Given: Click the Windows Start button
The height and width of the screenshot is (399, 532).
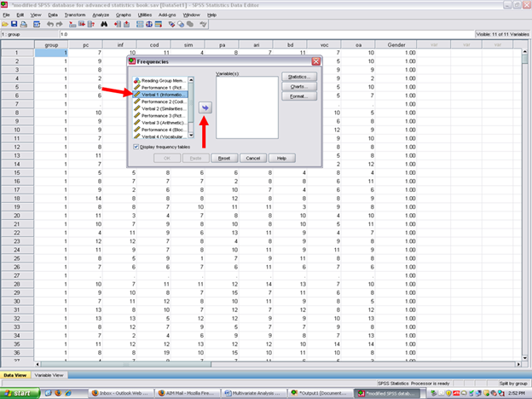Looking at the screenshot, I should tap(20, 392).
